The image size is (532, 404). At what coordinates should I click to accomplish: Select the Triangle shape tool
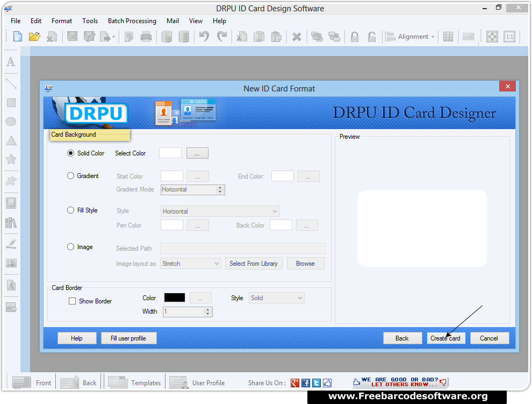tap(11, 140)
